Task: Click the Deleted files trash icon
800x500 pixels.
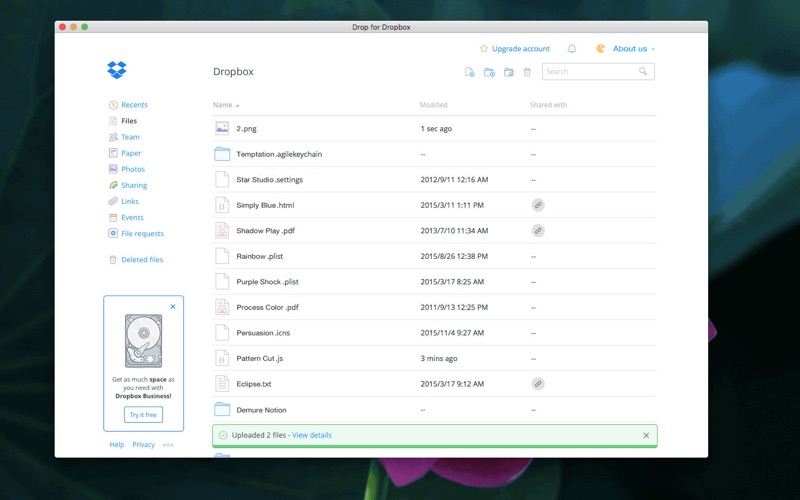Action: (x=113, y=260)
